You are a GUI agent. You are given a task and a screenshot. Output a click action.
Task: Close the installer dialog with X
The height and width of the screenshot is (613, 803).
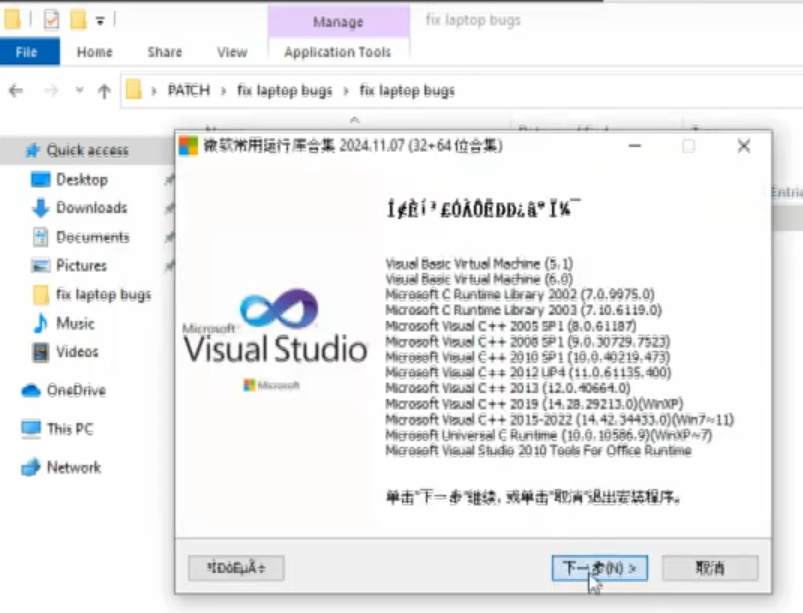pyautogui.click(x=744, y=146)
